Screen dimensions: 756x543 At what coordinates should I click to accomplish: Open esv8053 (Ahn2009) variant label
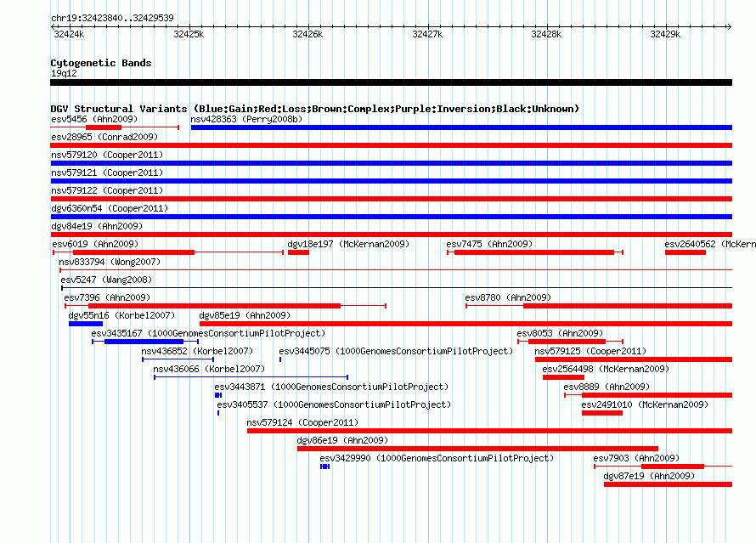(560, 333)
